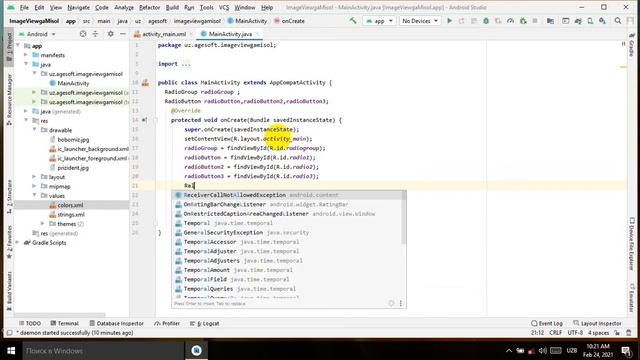Image resolution: width=640 pixels, height=360 pixels.
Task: Choose TemporalAdjuster completion suggestion
Action: [287, 251]
